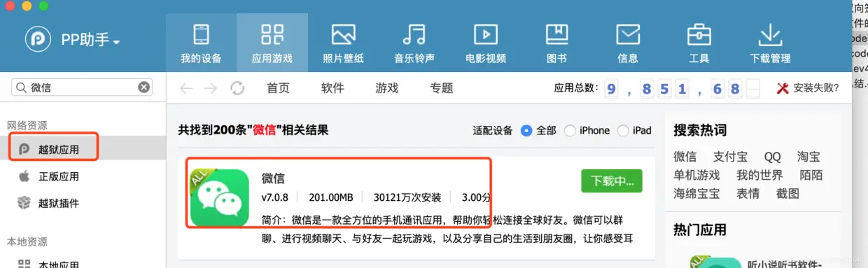
Task: Open the 信息 messages section
Action: 628,43
